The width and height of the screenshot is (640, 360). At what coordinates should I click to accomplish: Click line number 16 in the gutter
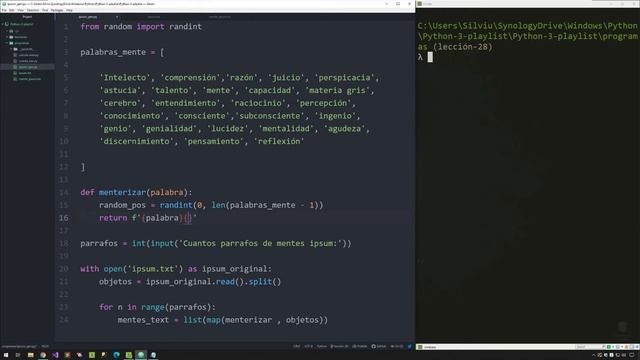point(64,218)
